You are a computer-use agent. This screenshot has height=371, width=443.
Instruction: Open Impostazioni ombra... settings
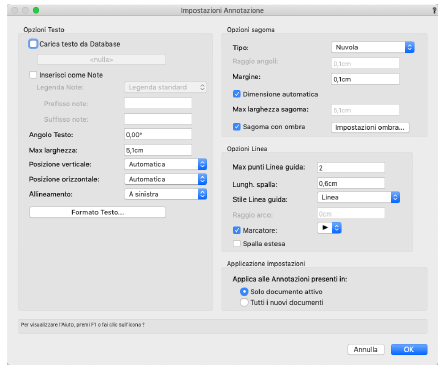coord(370,127)
